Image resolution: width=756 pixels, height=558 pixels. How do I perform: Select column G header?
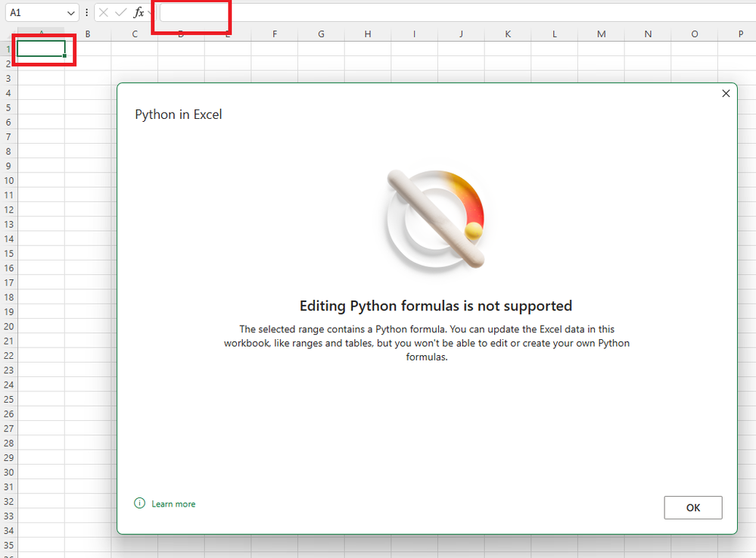tap(321, 34)
